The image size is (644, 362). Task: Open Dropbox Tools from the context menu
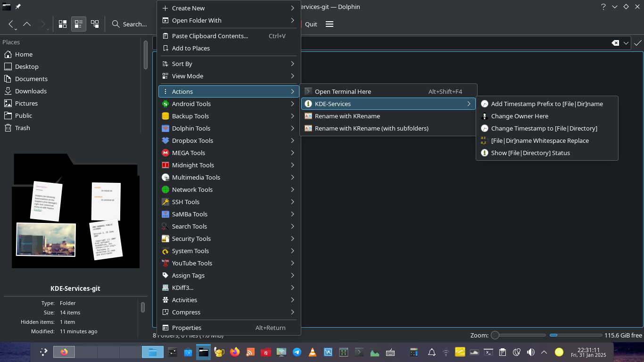[x=229, y=140]
